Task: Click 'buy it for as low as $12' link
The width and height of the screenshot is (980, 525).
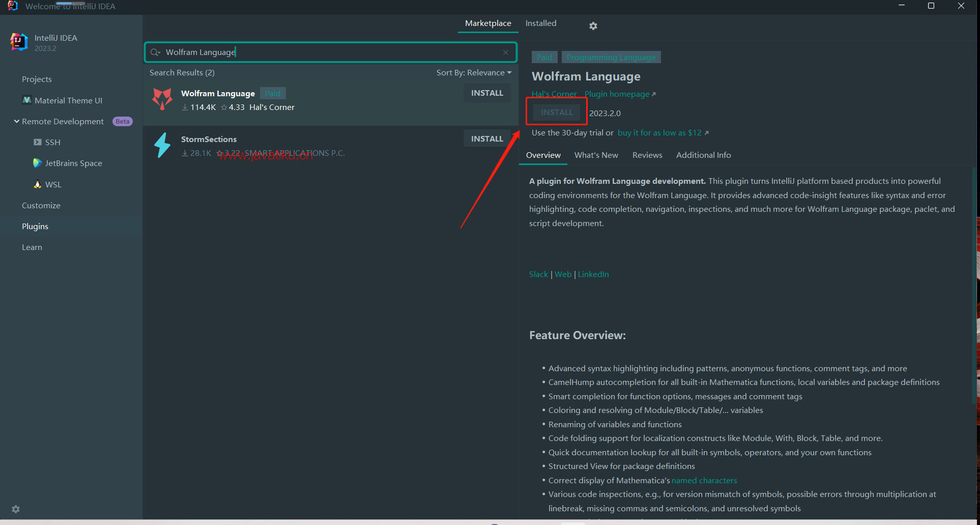Action: click(x=663, y=133)
